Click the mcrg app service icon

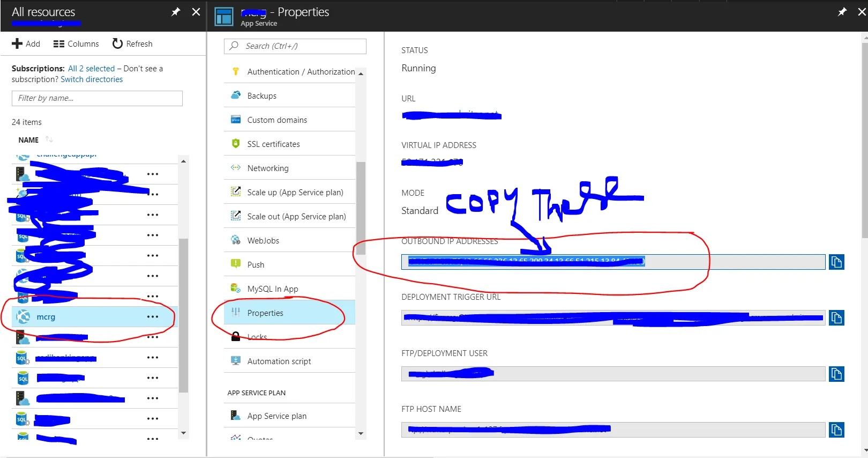coord(23,317)
